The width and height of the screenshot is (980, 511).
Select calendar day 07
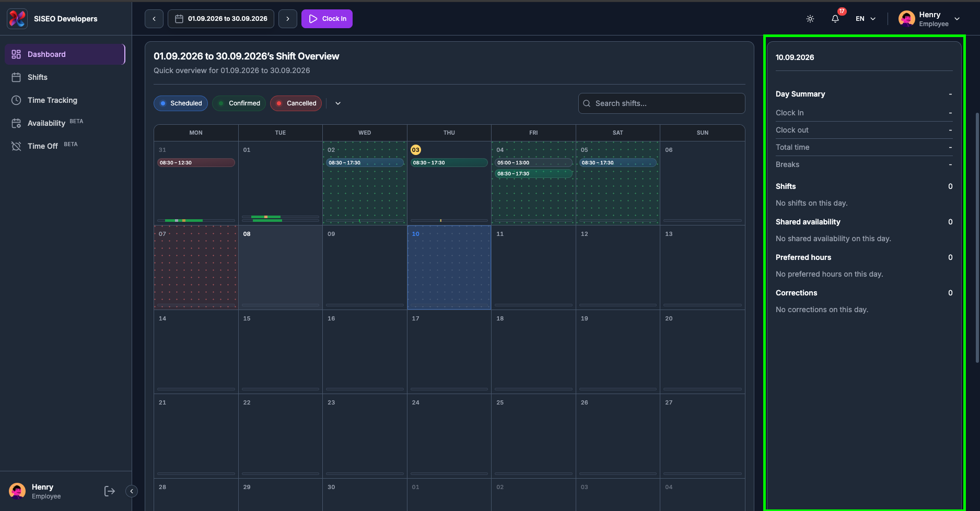click(x=196, y=268)
